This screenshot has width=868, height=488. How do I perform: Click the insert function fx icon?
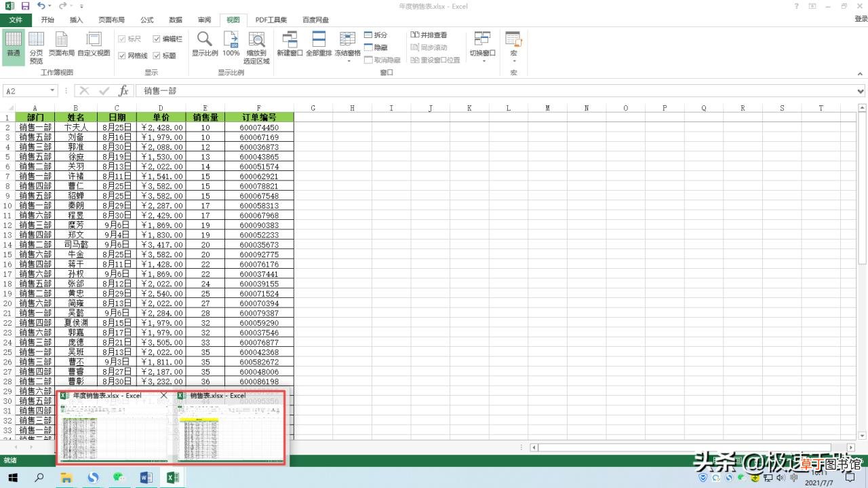123,90
